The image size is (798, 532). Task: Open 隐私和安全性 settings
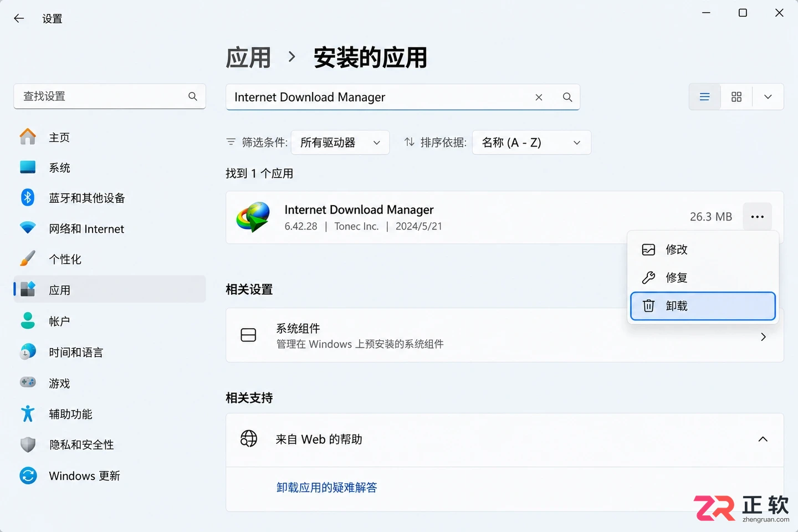(110, 444)
